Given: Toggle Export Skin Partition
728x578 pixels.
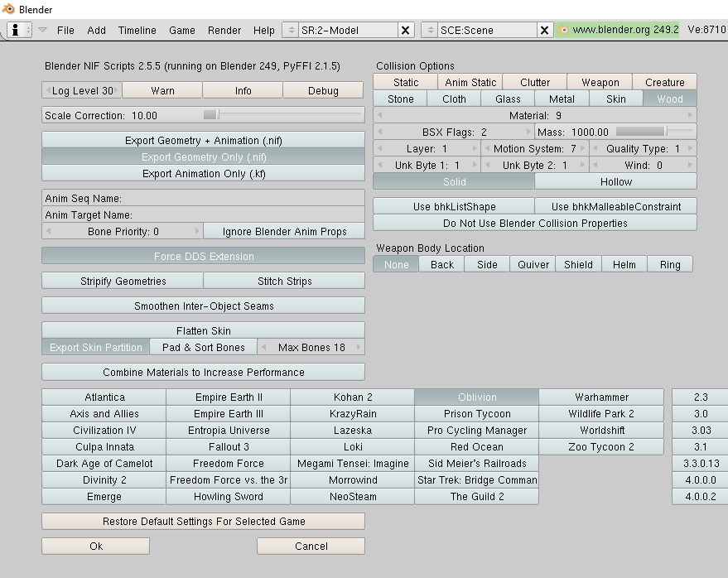Looking at the screenshot, I should click(95, 347).
